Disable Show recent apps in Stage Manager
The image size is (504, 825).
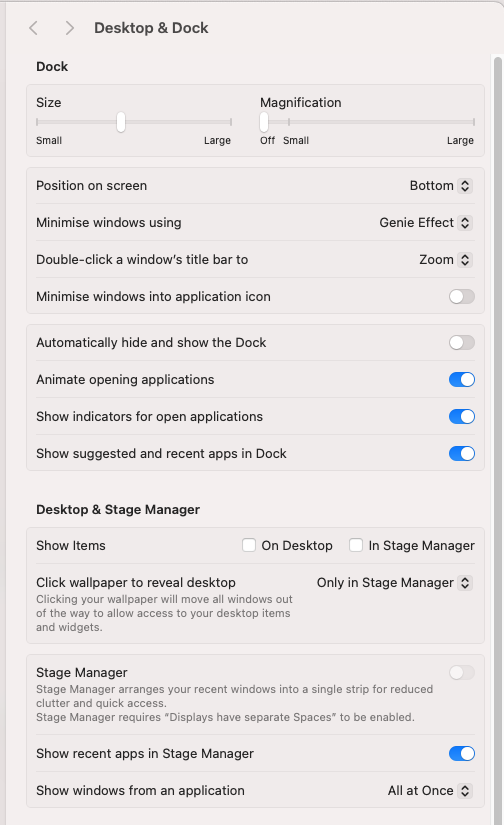[462, 753]
